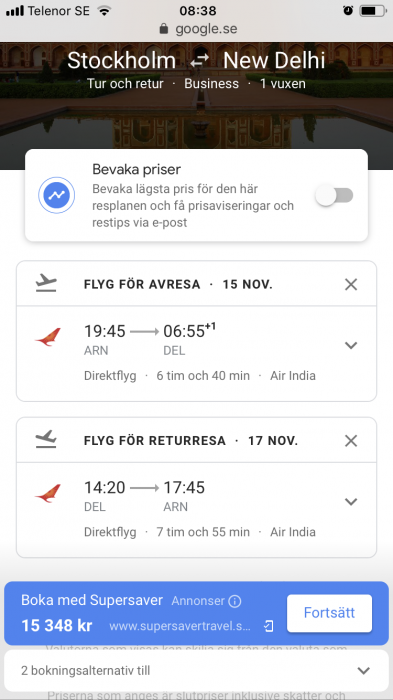
Task: Tap the google.se address bar
Action: (198, 29)
